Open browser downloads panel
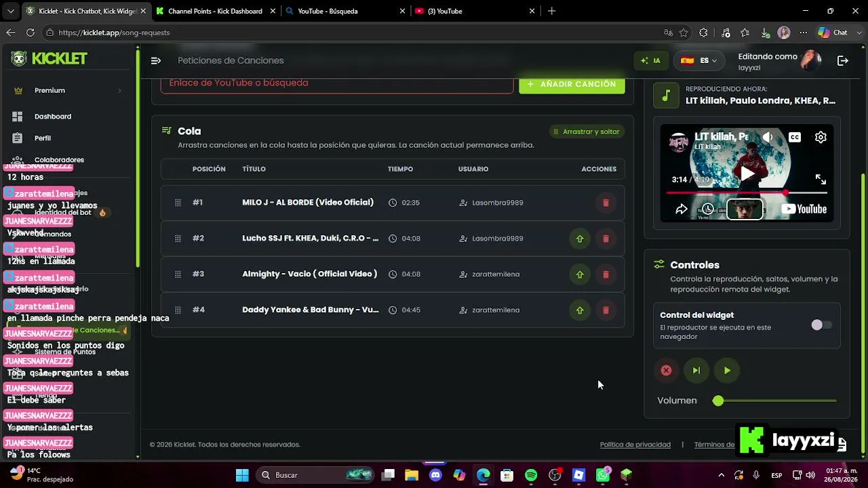 pos(765,33)
